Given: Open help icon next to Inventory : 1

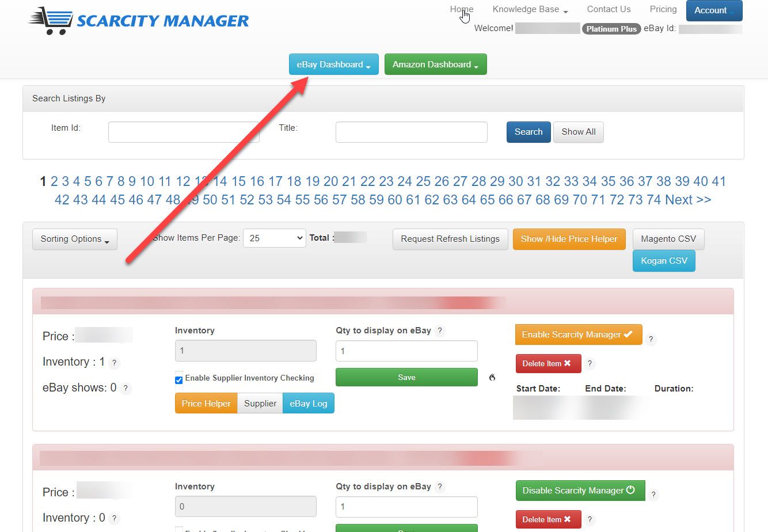Looking at the screenshot, I should 114,363.
